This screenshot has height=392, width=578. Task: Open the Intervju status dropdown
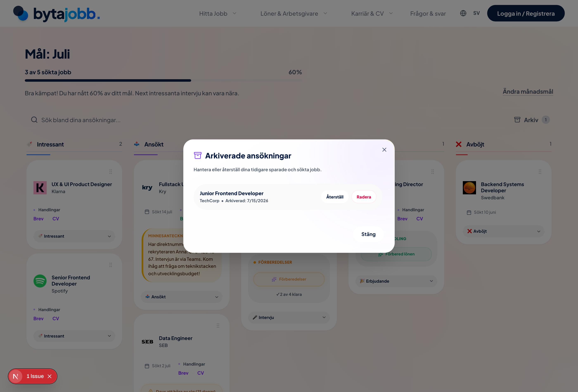[x=289, y=318]
